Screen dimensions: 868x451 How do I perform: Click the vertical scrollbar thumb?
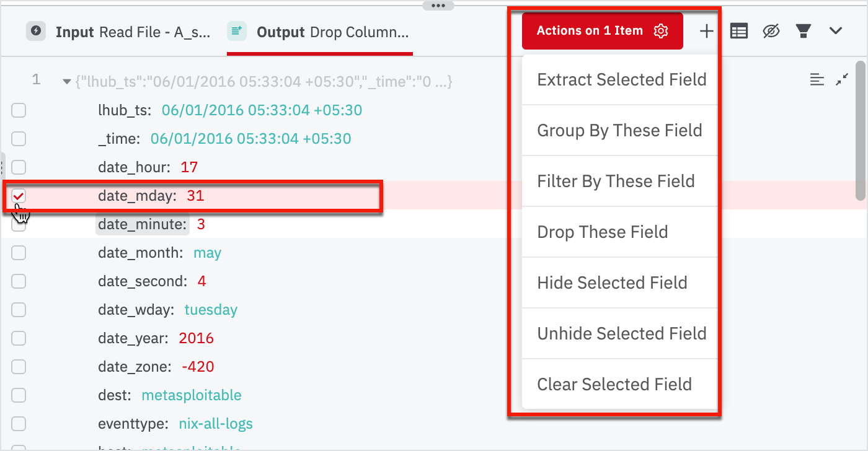coord(860,130)
